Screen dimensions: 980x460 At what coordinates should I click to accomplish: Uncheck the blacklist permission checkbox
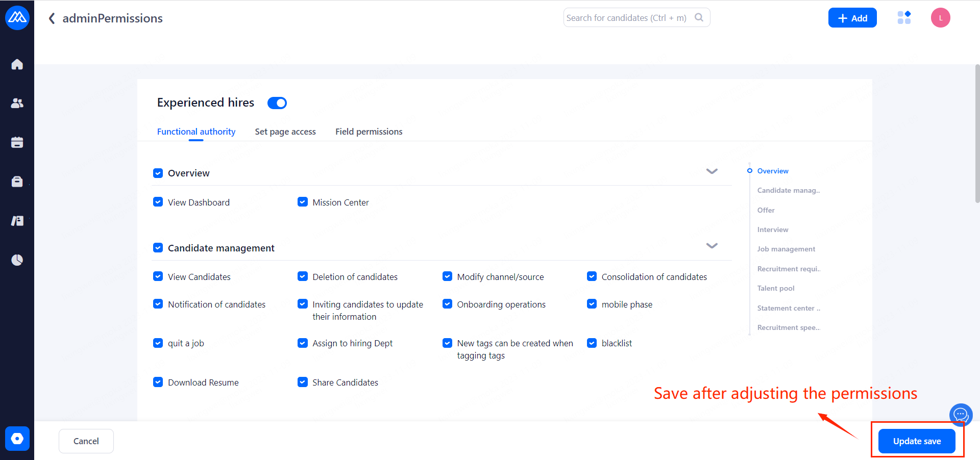coord(592,343)
